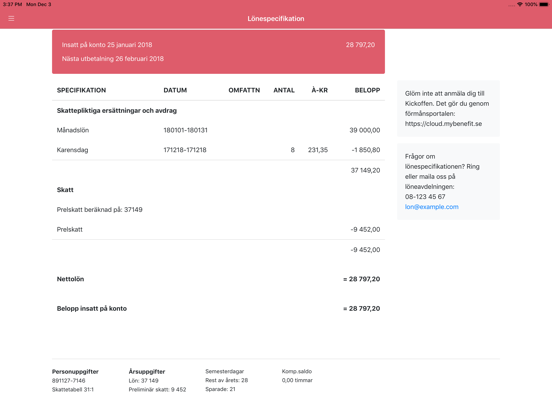
Task: Click date range 180101-180131
Action: pos(186,130)
